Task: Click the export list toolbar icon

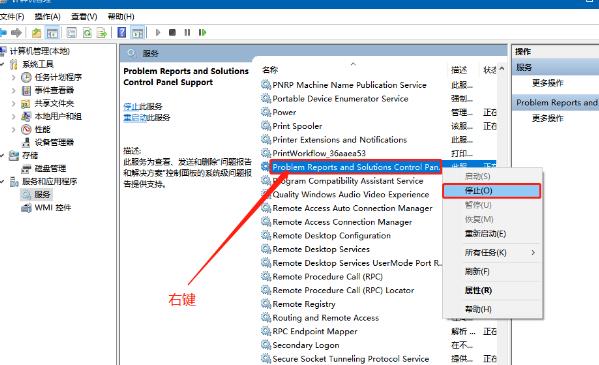Action: coord(102,33)
